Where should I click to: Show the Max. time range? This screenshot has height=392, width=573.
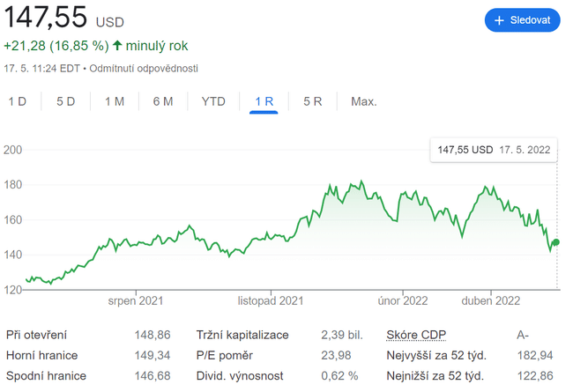coord(363,101)
